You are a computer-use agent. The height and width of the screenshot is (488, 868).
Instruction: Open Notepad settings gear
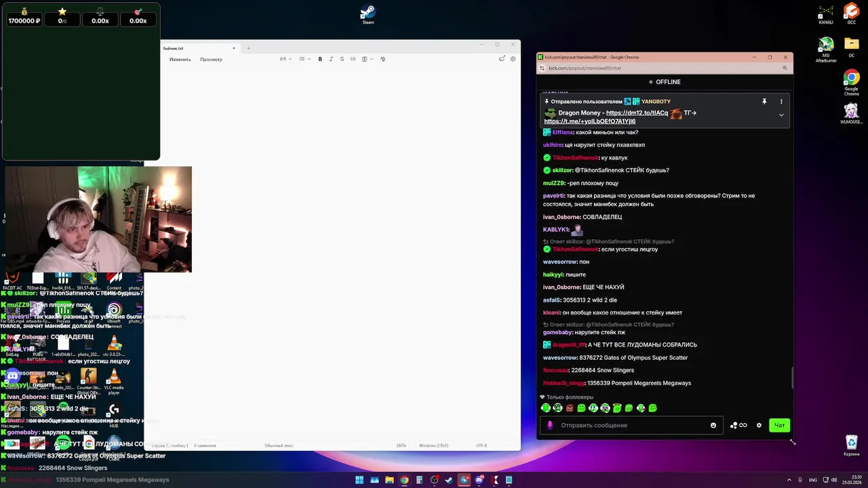(x=513, y=59)
